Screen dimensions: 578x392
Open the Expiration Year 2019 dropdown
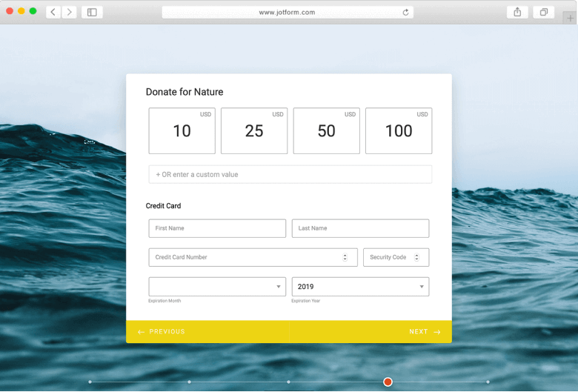pyautogui.click(x=360, y=287)
